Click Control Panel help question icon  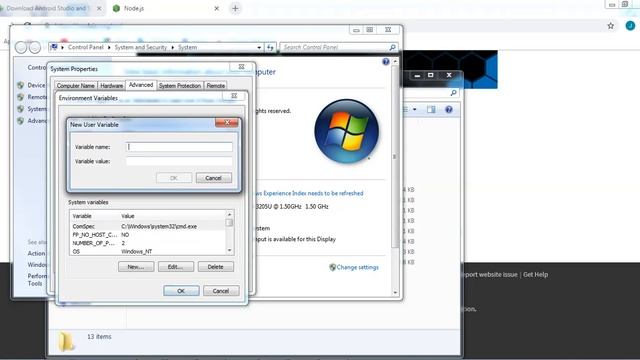coord(386,62)
